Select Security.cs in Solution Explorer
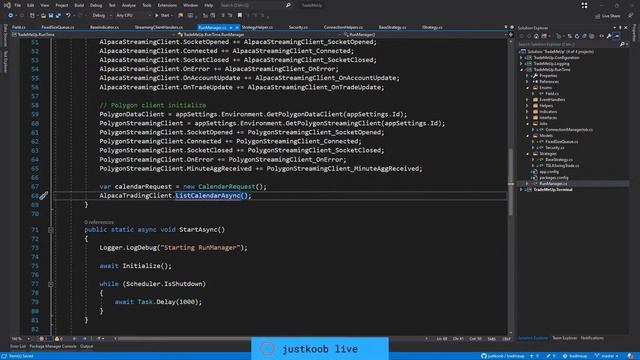Screen dimensions: 640x360 pos(554,148)
